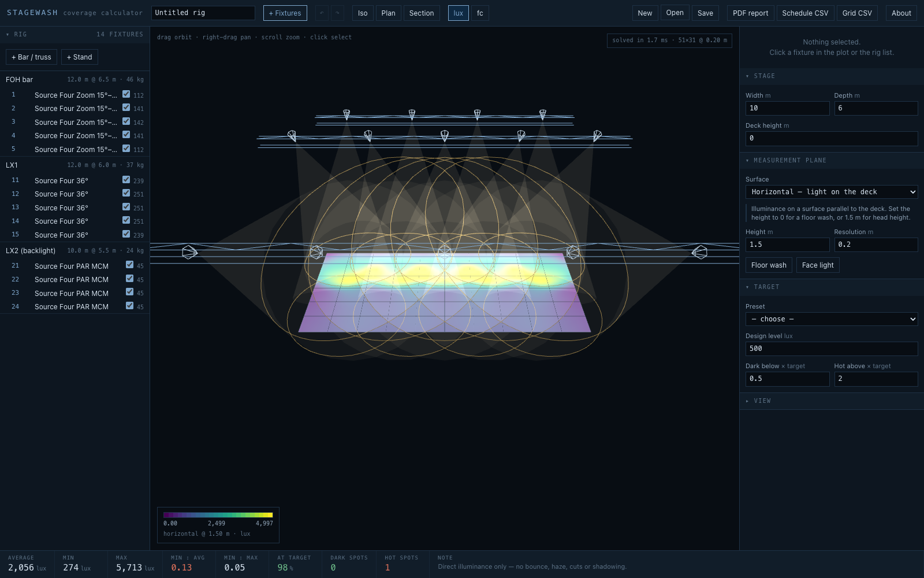The height and width of the screenshot is (578, 924).
Task: Set units to lux
Action: [458, 13]
